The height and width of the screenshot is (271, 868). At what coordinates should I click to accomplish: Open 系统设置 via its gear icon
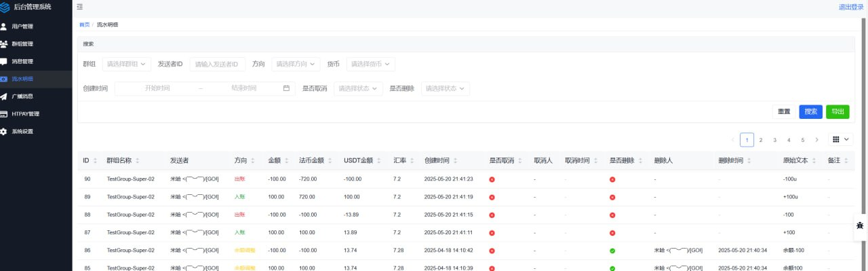click(x=4, y=131)
